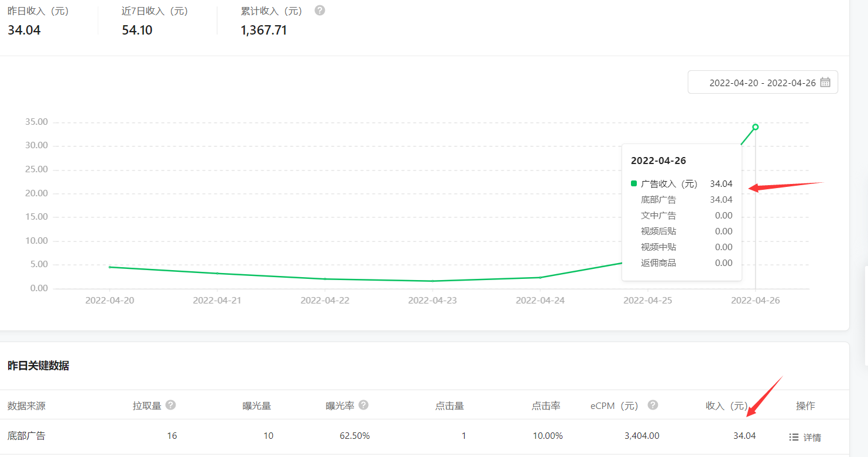868x457 pixels.
Task: Click the 近7日收入 value 54.10
Action: [137, 30]
